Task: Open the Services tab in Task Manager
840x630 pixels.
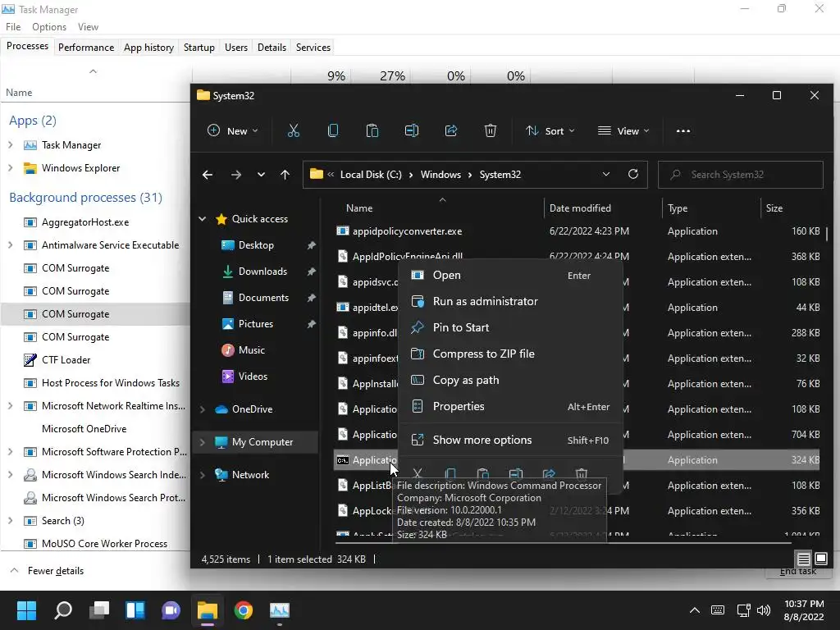Action: pyautogui.click(x=313, y=47)
